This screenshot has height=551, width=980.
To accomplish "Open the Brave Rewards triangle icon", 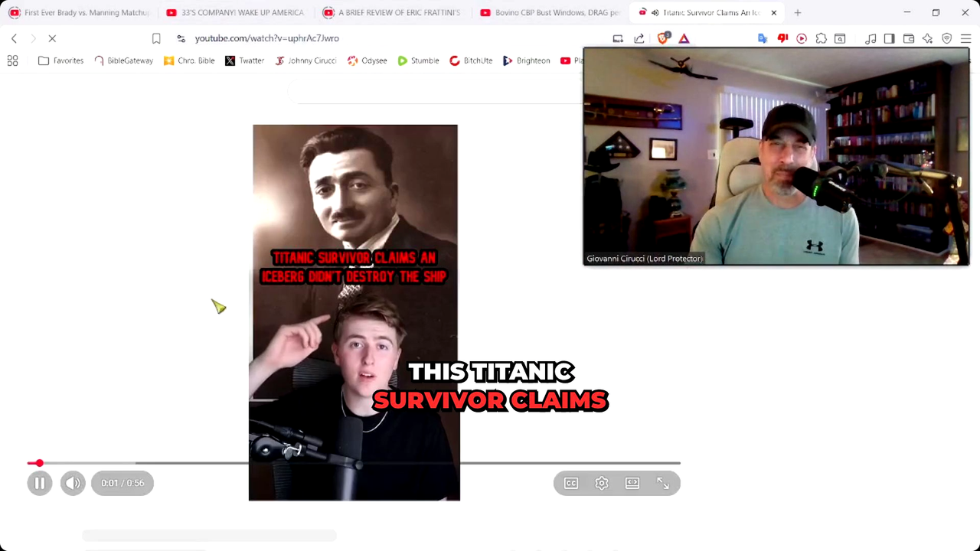I will (684, 38).
